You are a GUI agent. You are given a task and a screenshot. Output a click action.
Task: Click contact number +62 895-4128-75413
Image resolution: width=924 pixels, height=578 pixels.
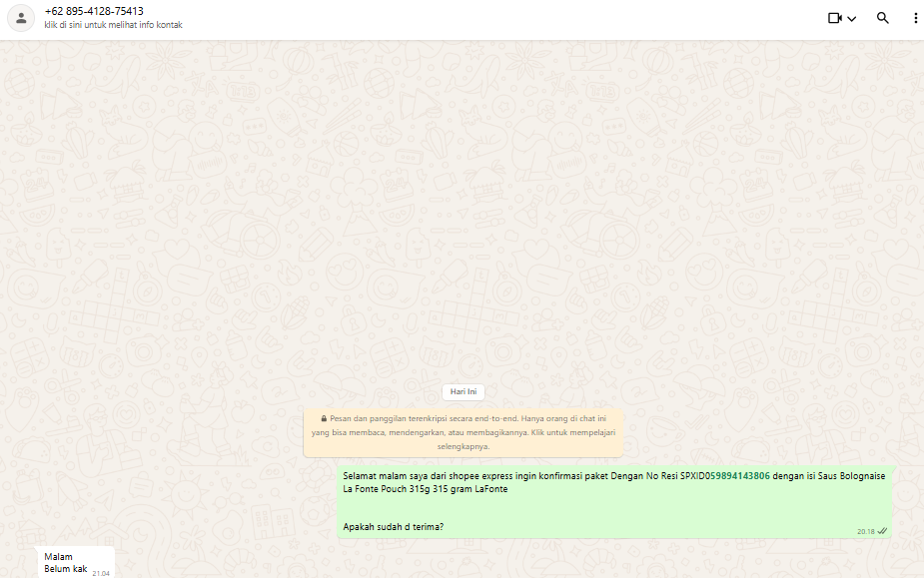[x=94, y=11]
